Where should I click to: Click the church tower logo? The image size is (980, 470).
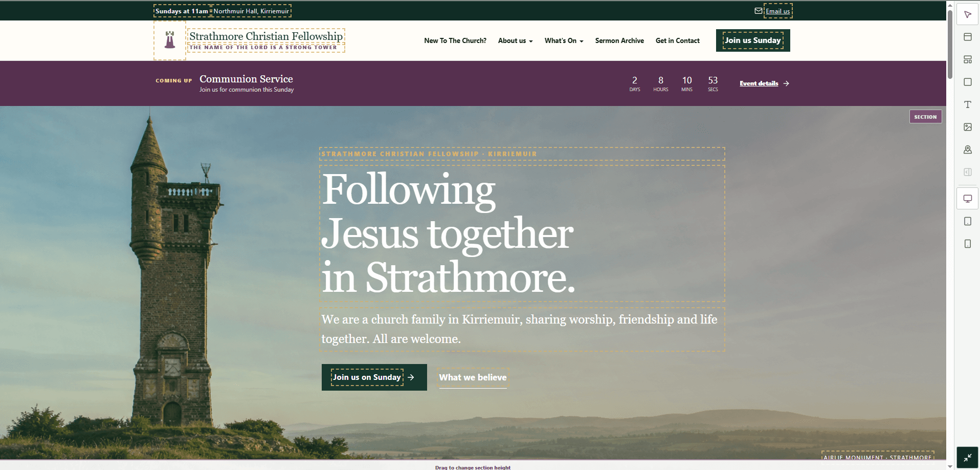tap(170, 40)
